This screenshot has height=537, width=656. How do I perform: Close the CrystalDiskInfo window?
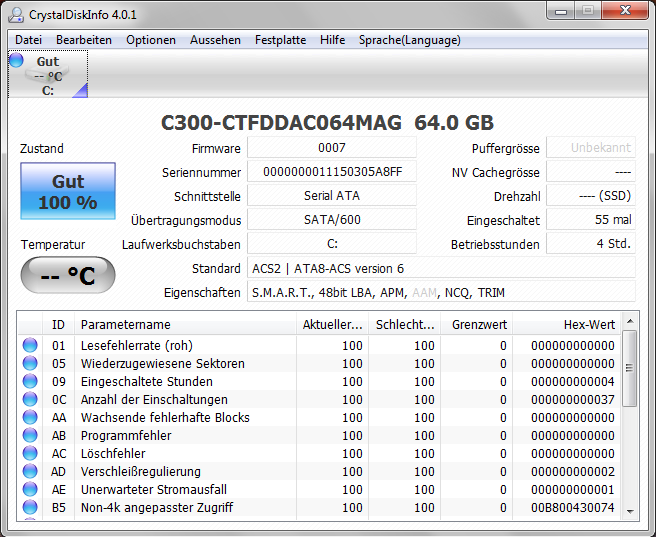[x=625, y=10]
